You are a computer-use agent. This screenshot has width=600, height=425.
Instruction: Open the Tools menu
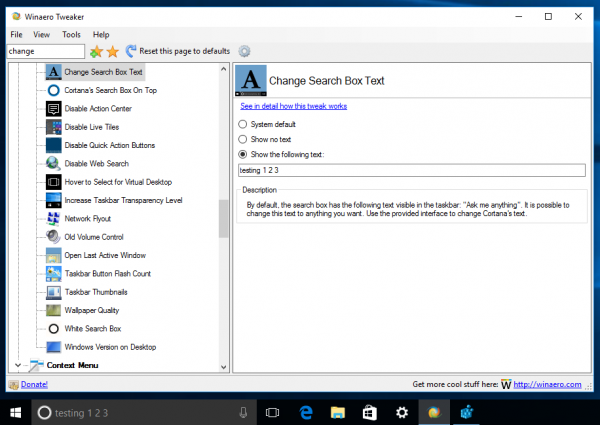[x=72, y=35]
